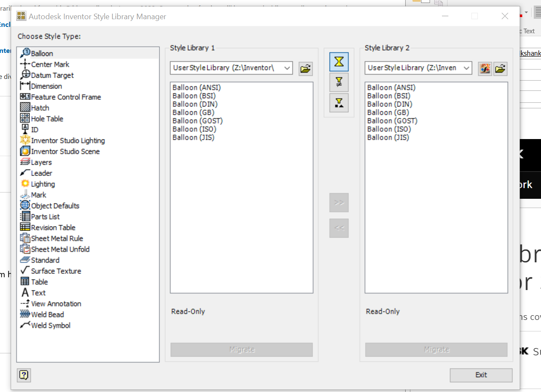Enable the show-differences filter
541x392 pixels.
click(x=339, y=82)
